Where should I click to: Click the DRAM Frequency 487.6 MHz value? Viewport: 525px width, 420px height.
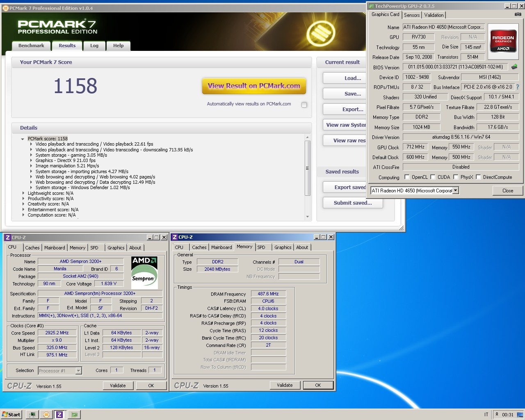(x=268, y=294)
